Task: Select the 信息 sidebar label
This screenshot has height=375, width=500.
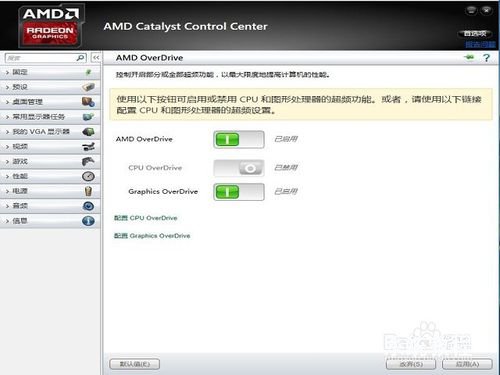Action: [x=20, y=221]
